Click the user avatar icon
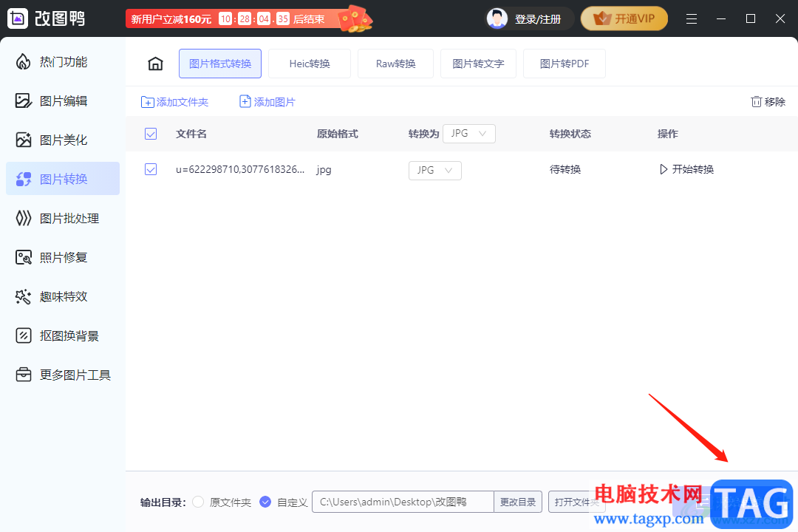Screen dimensions: 798x532 (497, 18)
